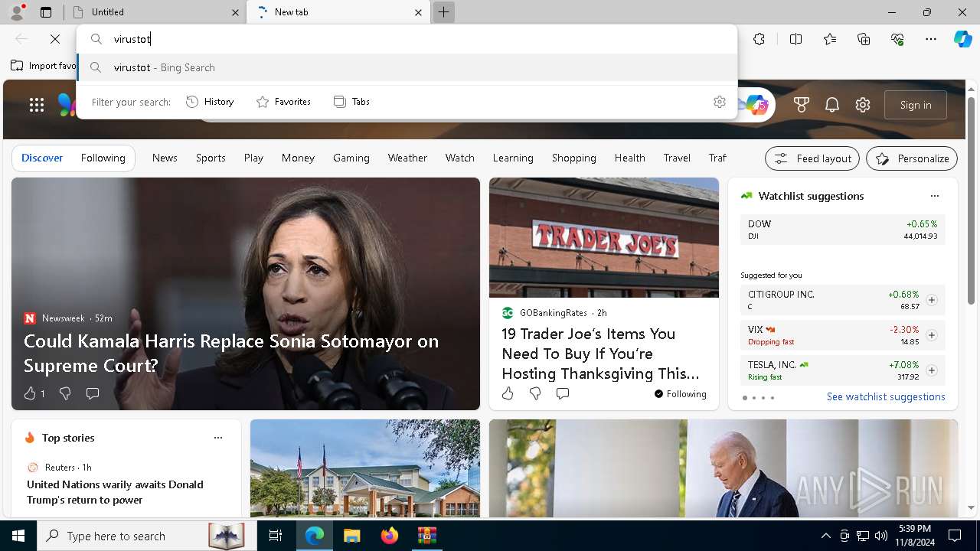This screenshot has width=980, height=551.
Task: Open Task View on taskbar
Action: 276,536
